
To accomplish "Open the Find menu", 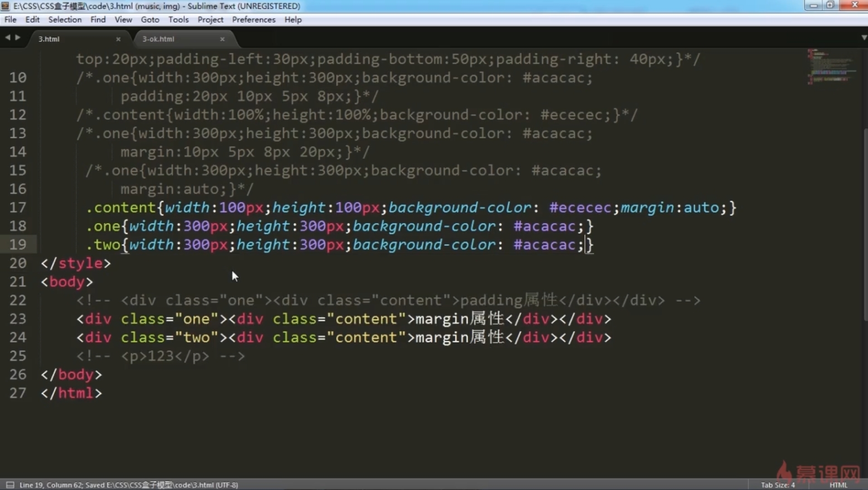I will (98, 20).
